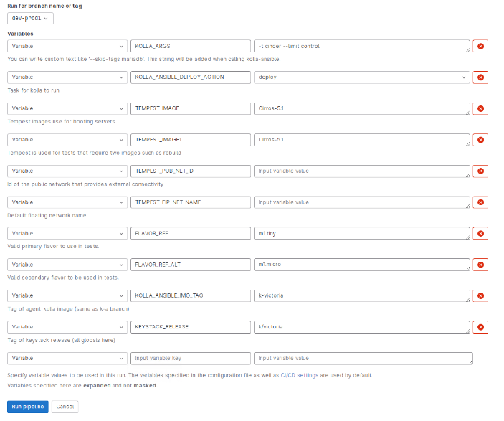Click the empty 'Input variable key' field
The height and width of the screenshot is (421, 504).
(x=190, y=358)
